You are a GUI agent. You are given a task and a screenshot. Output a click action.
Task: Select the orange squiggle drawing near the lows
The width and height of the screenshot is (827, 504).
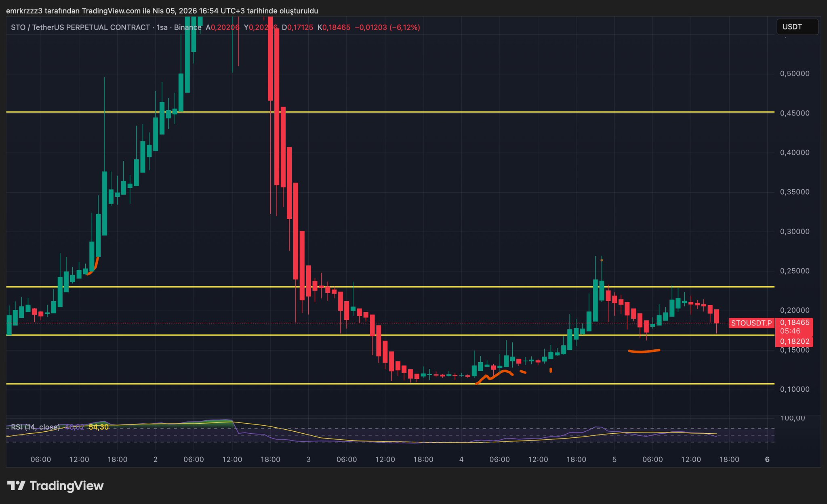click(496, 375)
